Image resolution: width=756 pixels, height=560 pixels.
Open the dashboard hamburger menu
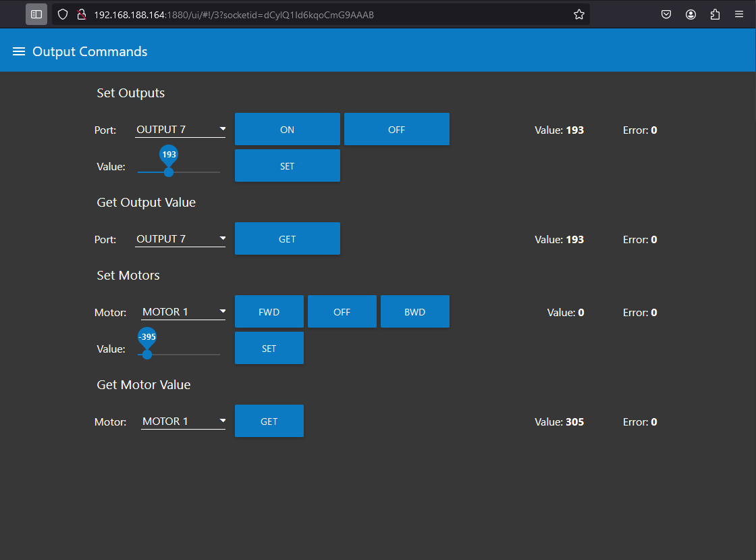(19, 51)
